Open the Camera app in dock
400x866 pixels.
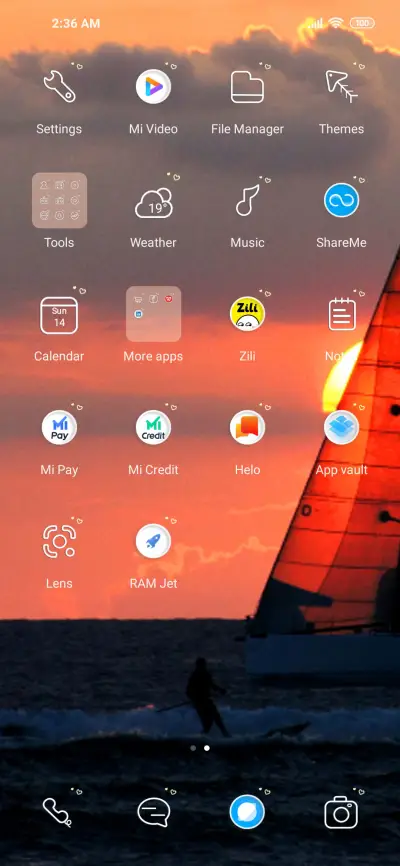tap(341, 812)
